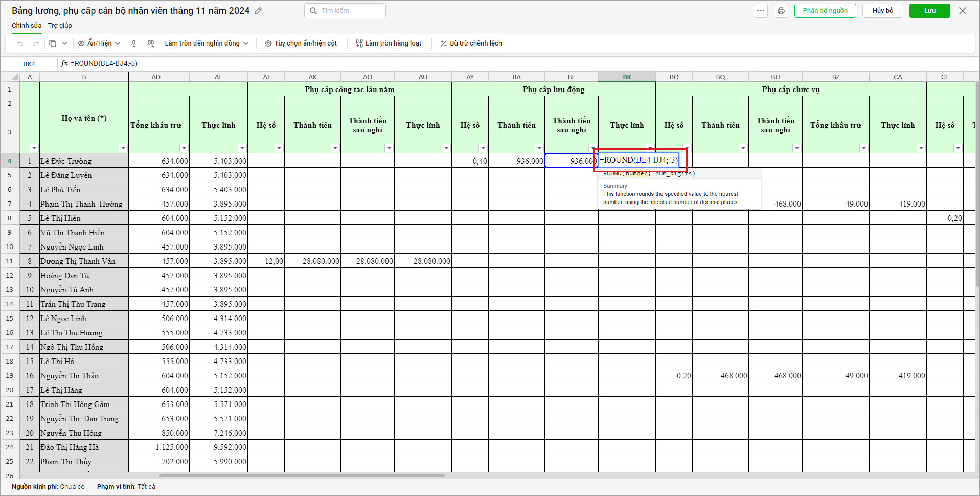The width and height of the screenshot is (980, 496).
Task: Open filter dropdown on Thực lĩnh AE column
Action: point(242,148)
